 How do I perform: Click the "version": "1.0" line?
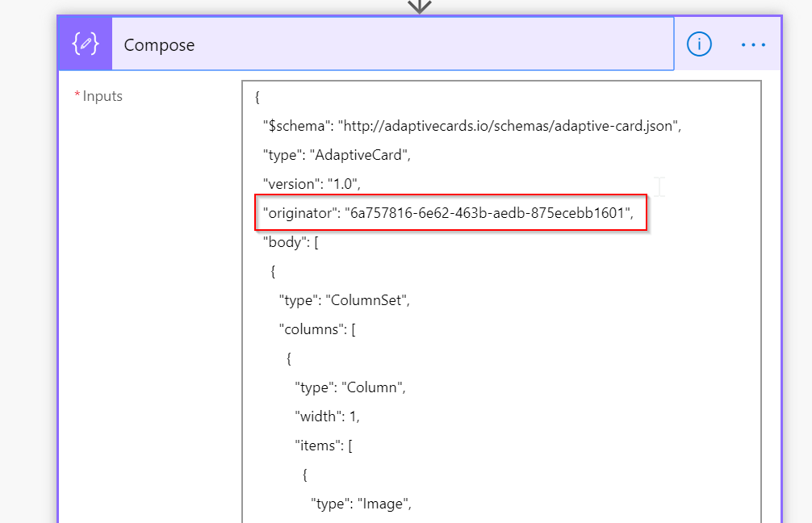coord(312,184)
